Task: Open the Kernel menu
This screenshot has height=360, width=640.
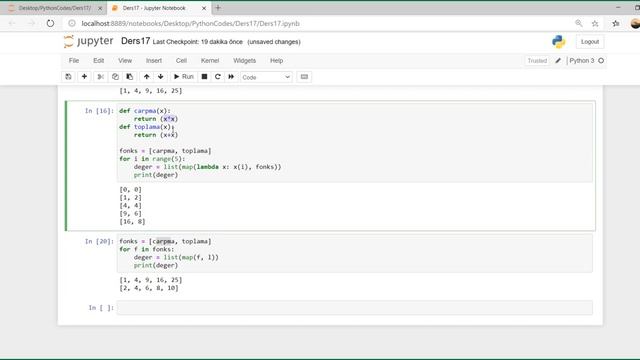Action: pyautogui.click(x=210, y=60)
